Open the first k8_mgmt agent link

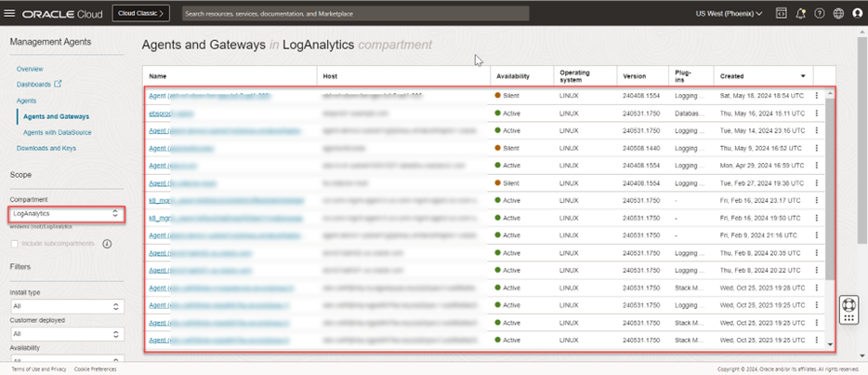[x=226, y=200]
